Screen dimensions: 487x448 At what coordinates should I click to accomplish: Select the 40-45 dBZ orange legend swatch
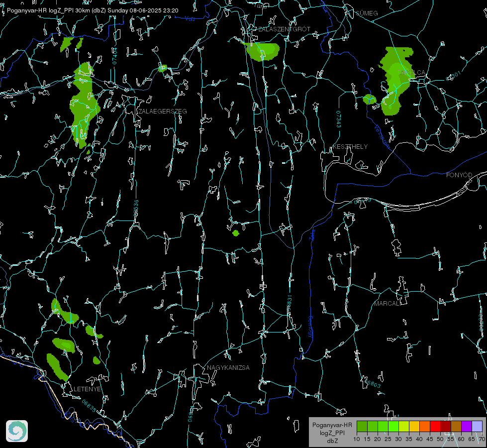point(425,426)
